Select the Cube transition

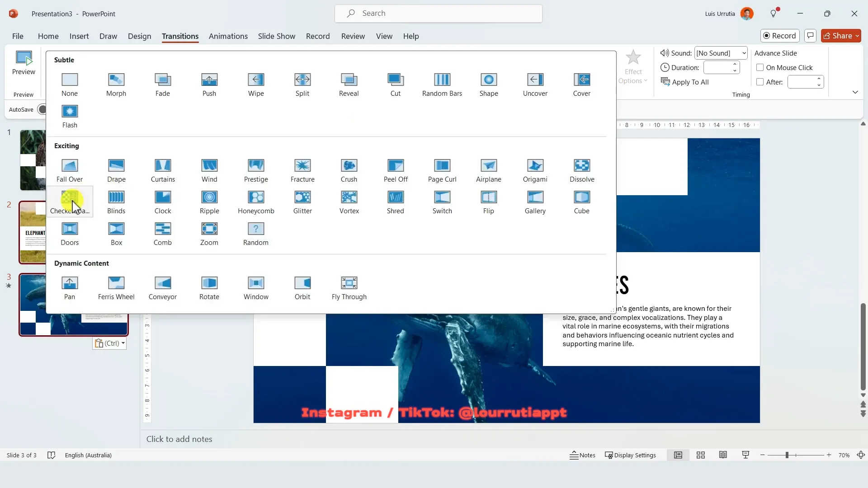582,202
